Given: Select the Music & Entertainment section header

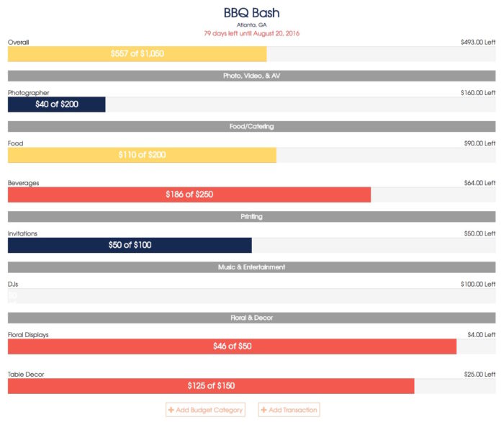Looking at the screenshot, I should coord(252,267).
